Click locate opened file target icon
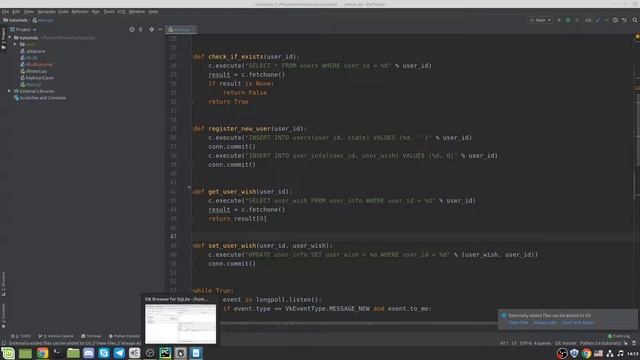 [x=132, y=29]
